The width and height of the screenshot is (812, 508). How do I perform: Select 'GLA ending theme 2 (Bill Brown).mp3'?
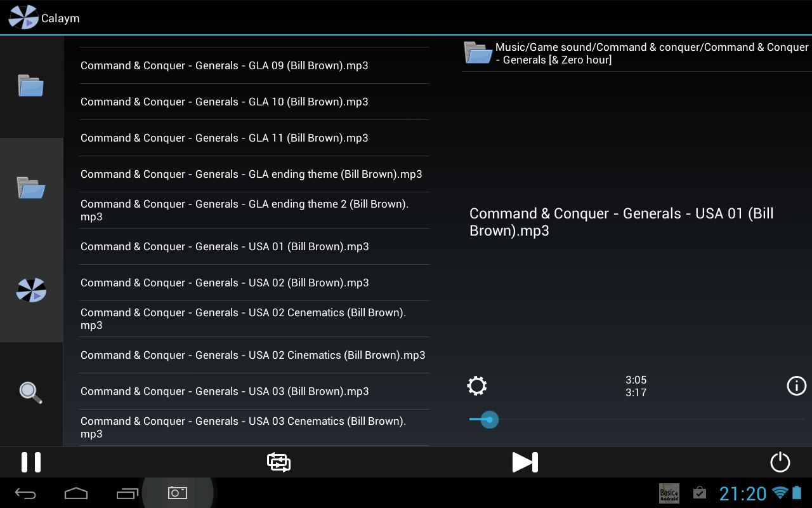tap(254, 210)
